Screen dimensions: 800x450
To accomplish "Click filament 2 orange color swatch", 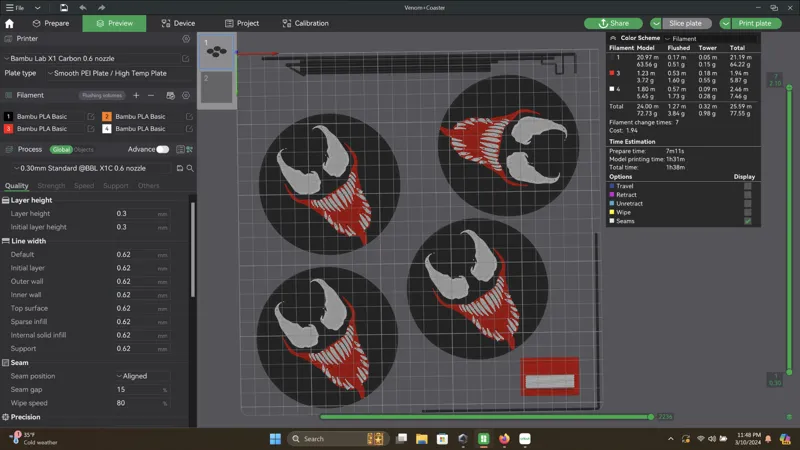I will [x=107, y=116].
